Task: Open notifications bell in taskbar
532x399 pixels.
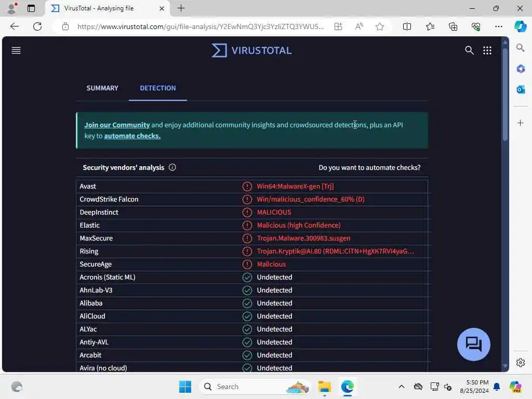Action: coord(497,387)
